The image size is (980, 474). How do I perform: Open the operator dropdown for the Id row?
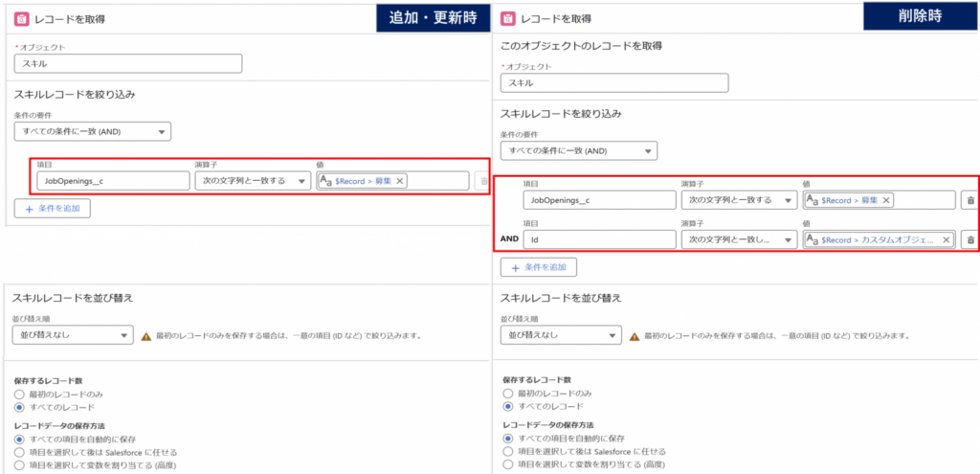[739, 239]
